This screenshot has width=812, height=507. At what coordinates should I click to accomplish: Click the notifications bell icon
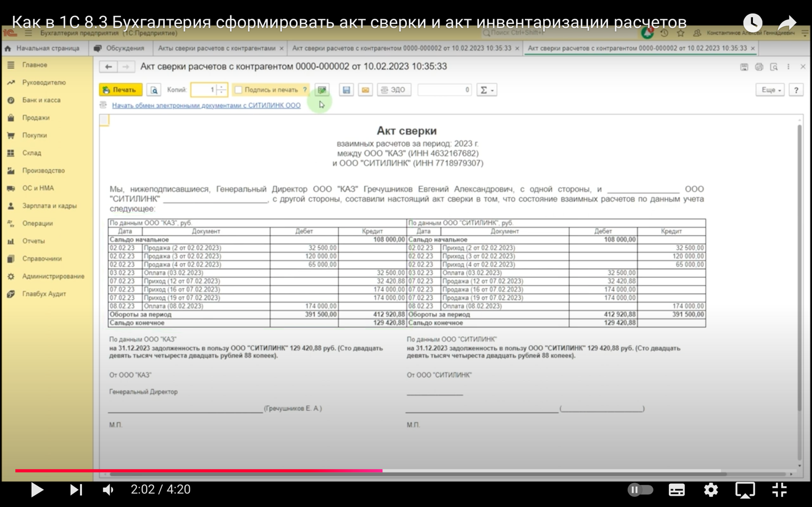pyautogui.click(x=647, y=33)
